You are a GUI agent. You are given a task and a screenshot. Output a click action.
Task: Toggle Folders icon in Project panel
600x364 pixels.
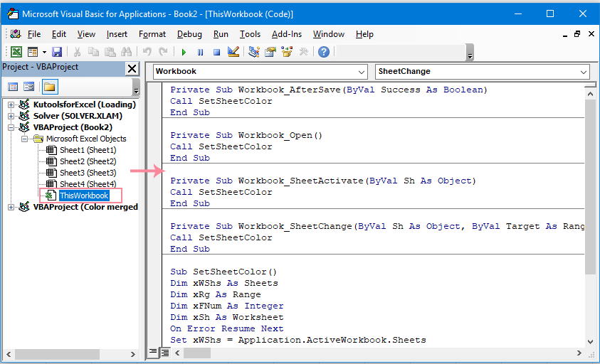[49, 87]
